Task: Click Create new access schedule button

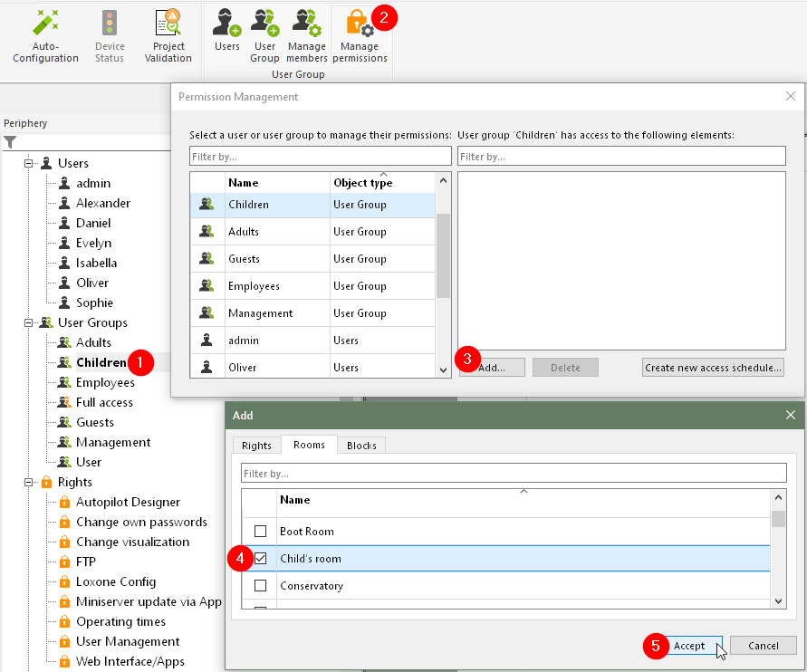Action: pyautogui.click(x=713, y=368)
